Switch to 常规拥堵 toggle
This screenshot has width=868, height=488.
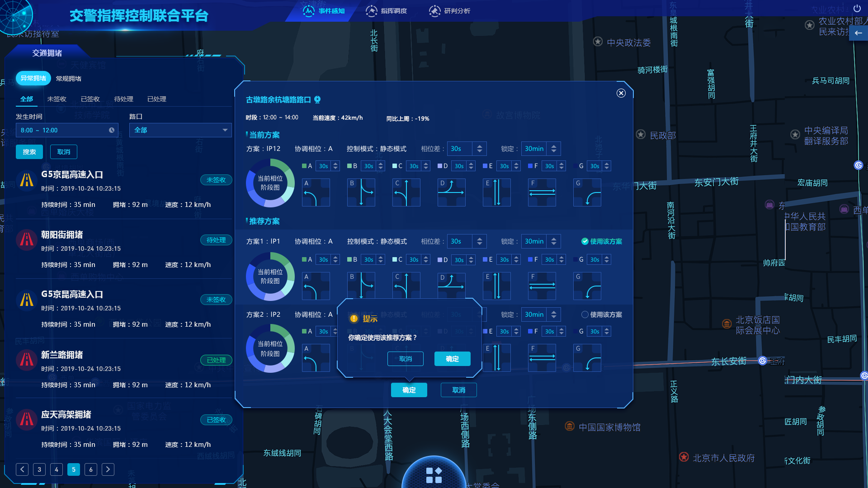pyautogui.click(x=69, y=79)
